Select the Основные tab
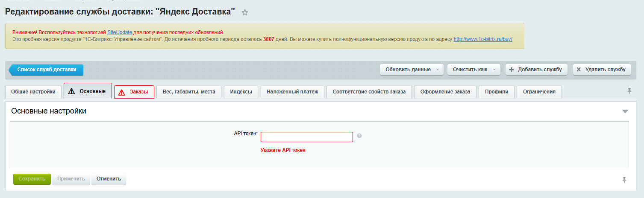The image size is (644, 198). 88,91
